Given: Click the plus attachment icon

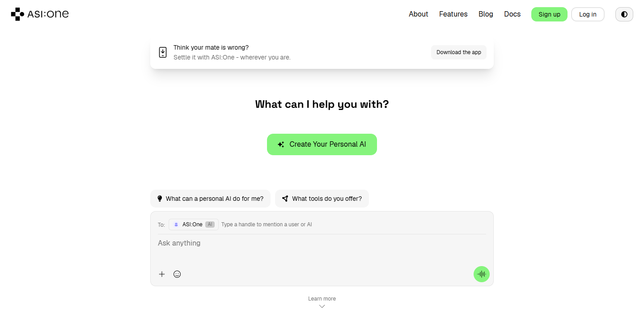Looking at the screenshot, I should point(162,274).
